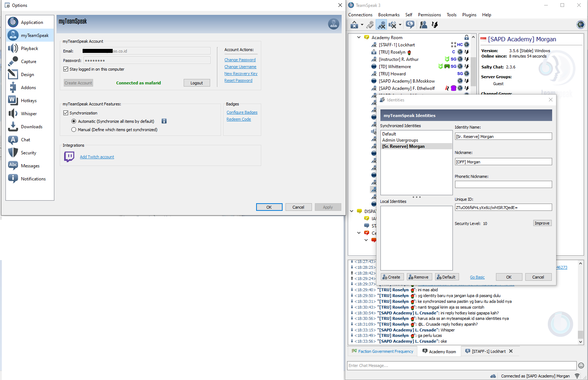This screenshot has height=380, width=588.
Task: Click New Recovery Key link
Action: click(x=241, y=74)
